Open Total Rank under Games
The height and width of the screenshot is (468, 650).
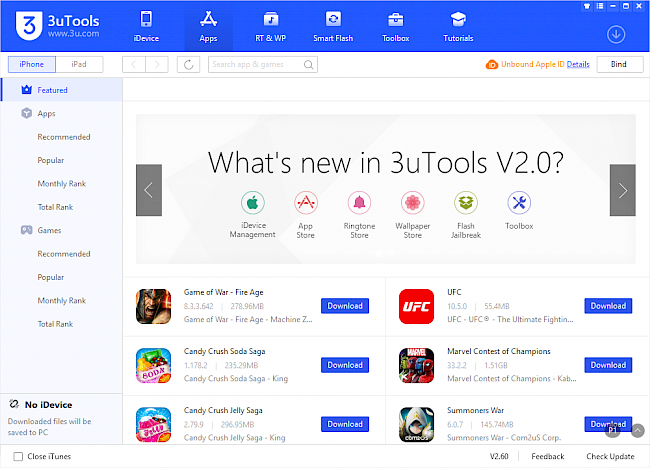pyautogui.click(x=55, y=324)
